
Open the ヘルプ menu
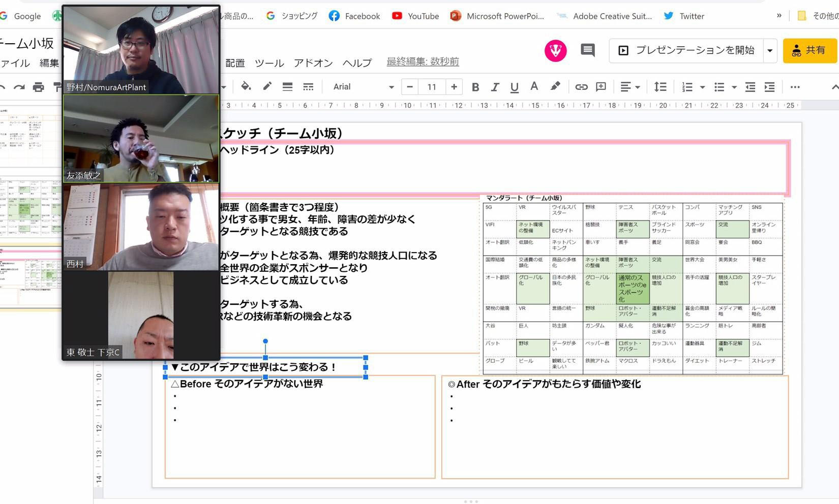click(357, 63)
